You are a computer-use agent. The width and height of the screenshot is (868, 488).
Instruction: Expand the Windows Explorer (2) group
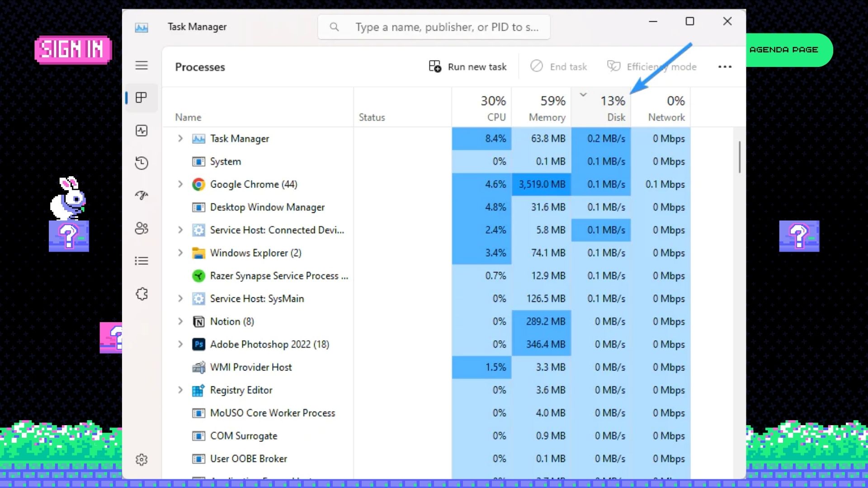(180, 253)
